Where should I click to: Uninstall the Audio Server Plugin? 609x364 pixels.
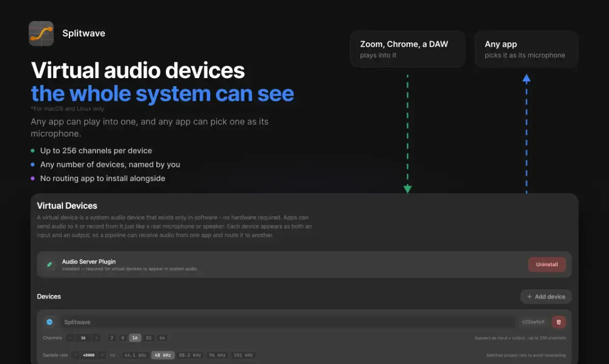point(547,265)
